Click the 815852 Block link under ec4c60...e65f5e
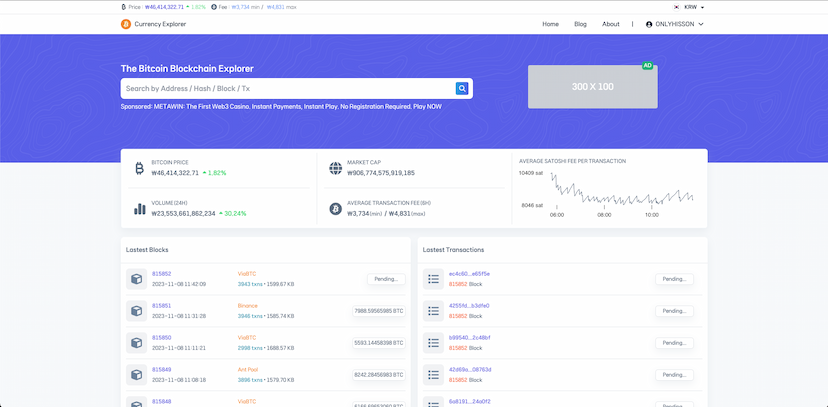The width and height of the screenshot is (828, 407). (x=457, y=284)
